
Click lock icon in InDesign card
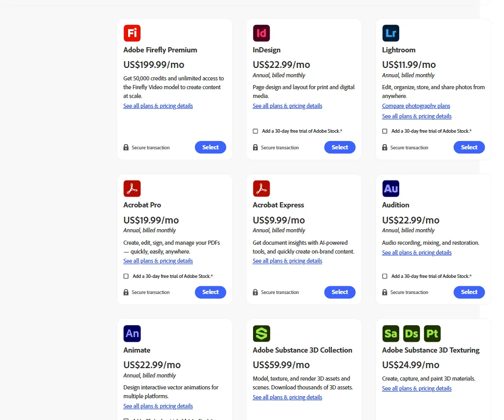point(255,147)
